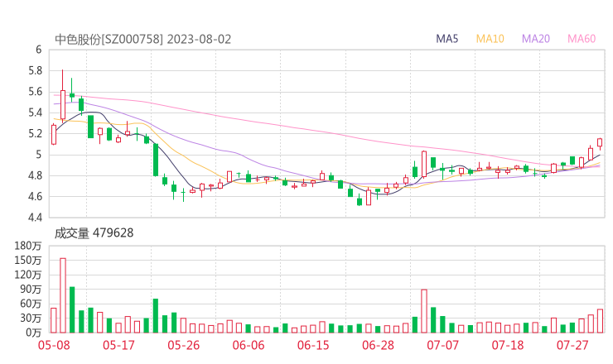Viewport: 613px width, 364px height.
Task: Click the 05-17 date axis label
Action: tap(118, 345)
